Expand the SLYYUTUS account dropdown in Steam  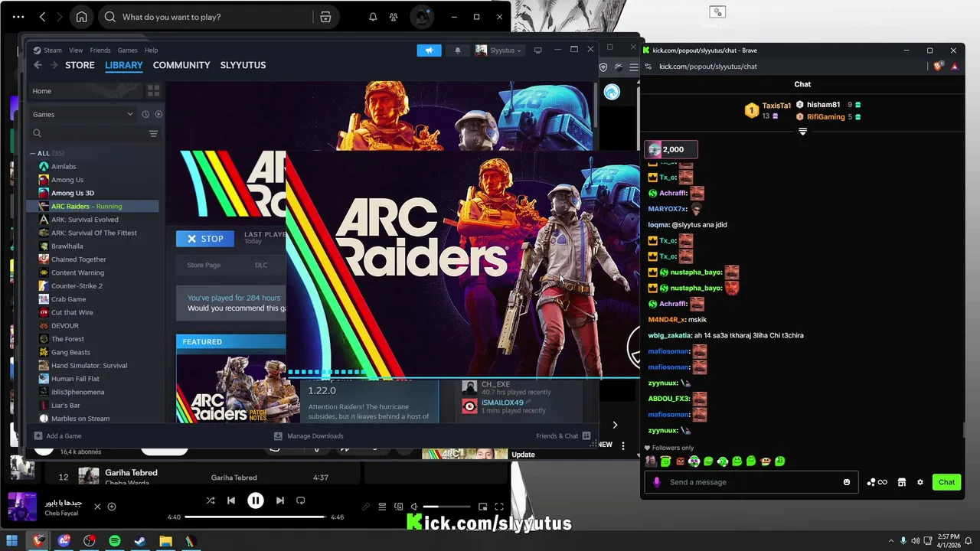pyautogui.click(x=498, y=51)
